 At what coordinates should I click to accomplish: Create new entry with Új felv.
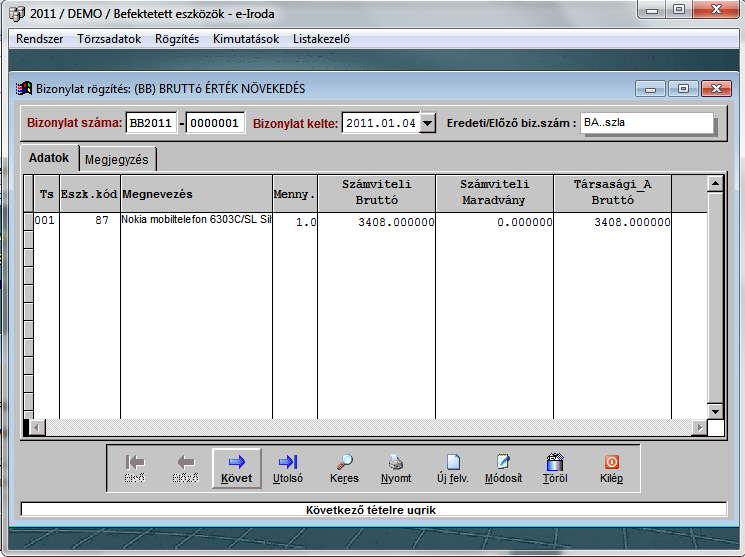tap(452, 468)
